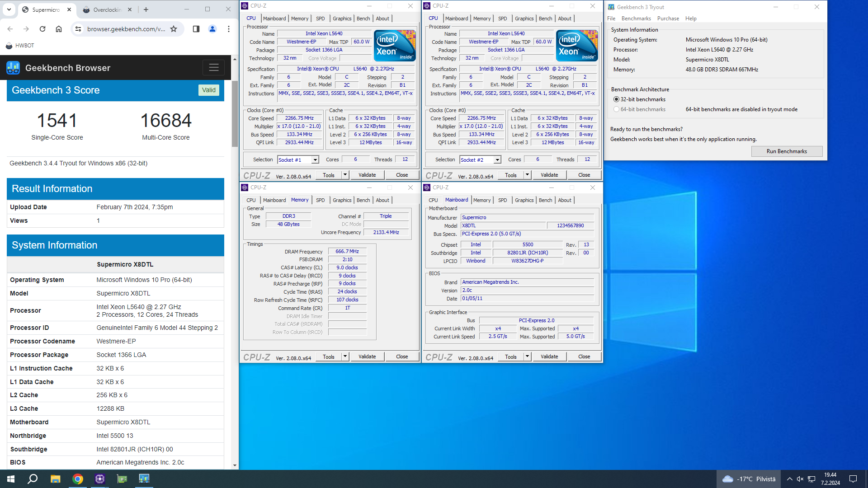Image resolution: width=868 pixels, height=488 pixels.
Task: Click taskbar clock showing 19.44
Action: tap(830, 479)
